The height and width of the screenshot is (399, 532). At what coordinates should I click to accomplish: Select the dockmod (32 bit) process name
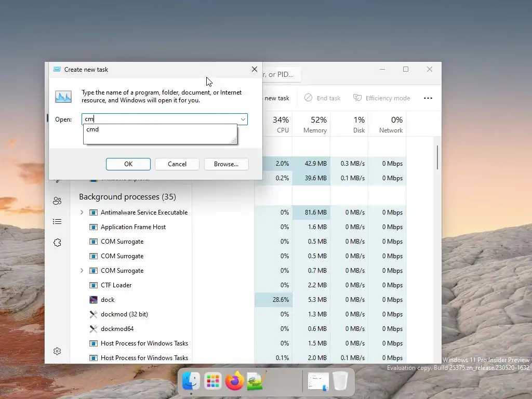tap(124, 314)
